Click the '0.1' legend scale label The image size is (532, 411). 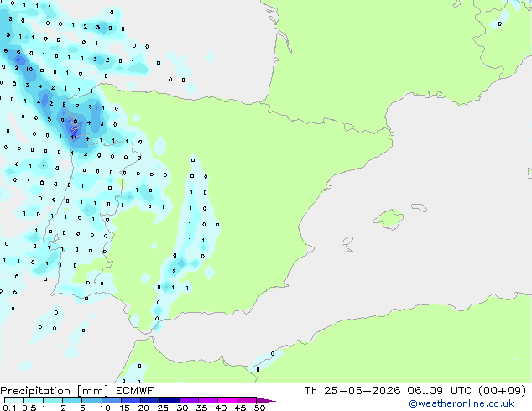[x=9, y=408]
